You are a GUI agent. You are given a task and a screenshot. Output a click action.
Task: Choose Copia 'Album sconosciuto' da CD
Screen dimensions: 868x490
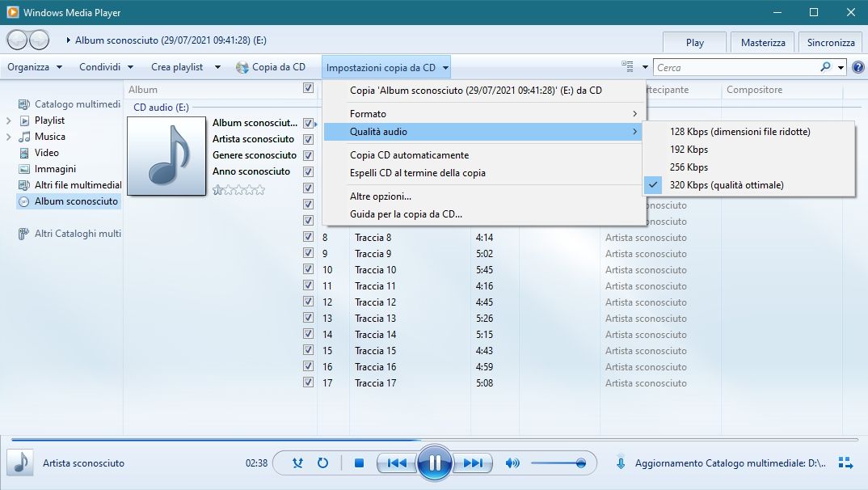point(484,91)
